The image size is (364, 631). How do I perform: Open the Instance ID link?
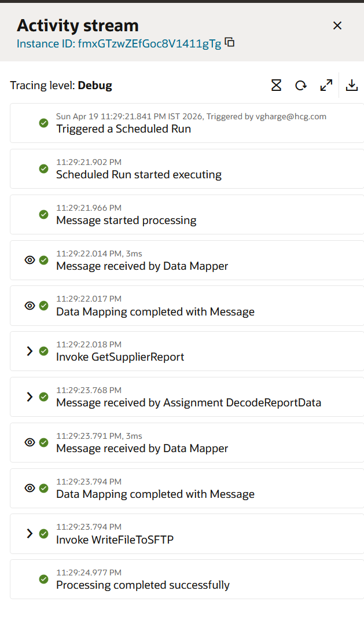[x=119, y=43]
